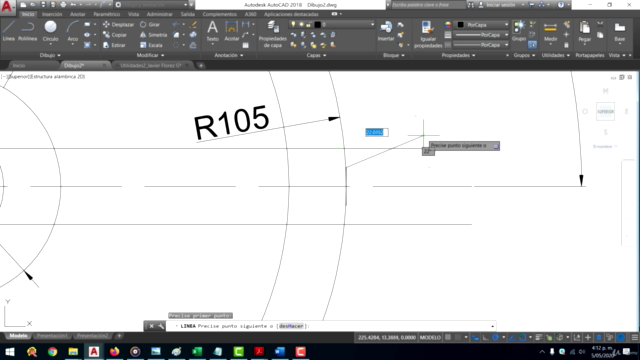
Task: Open the Texto annotation tool
Action: pos(212,31)
